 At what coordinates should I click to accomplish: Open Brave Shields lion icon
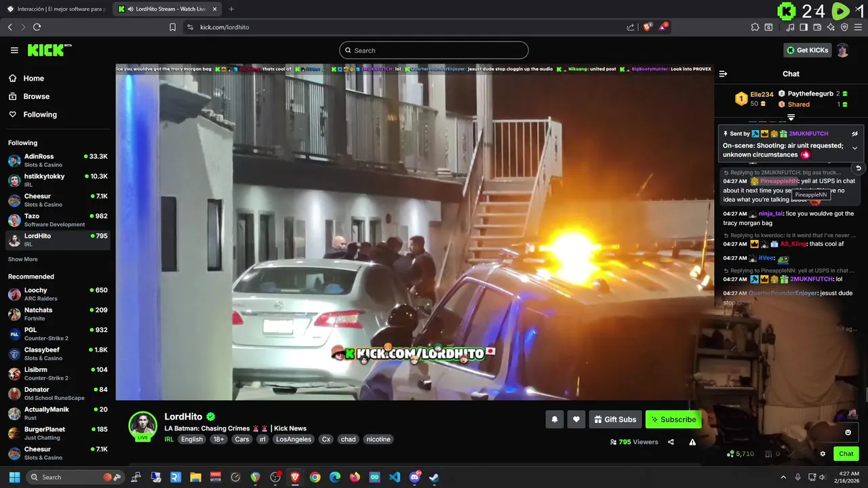click(x=647, y=27)
